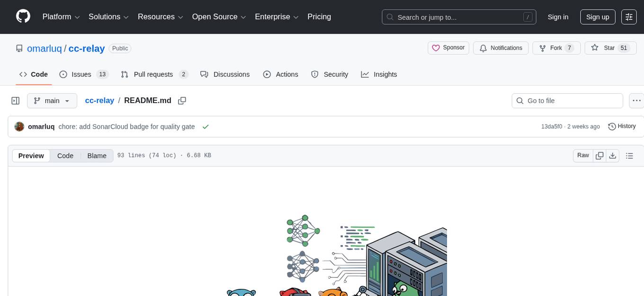Open the Blame view tab

97,156
